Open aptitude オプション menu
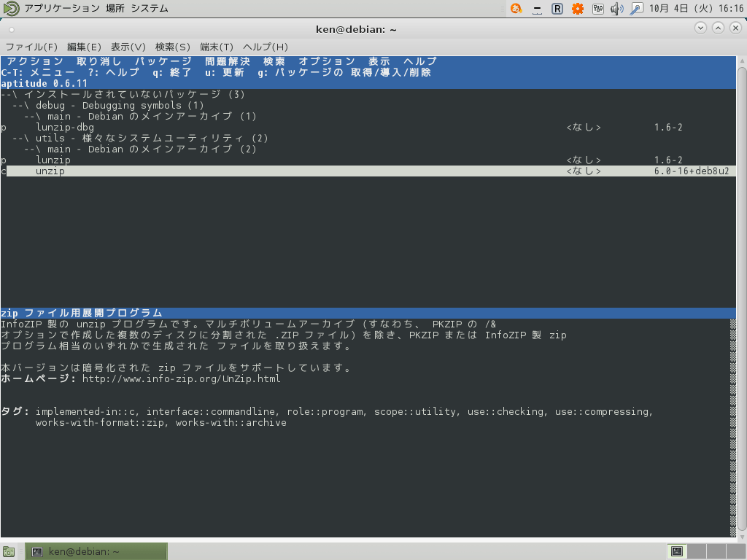 click(327, 61)
